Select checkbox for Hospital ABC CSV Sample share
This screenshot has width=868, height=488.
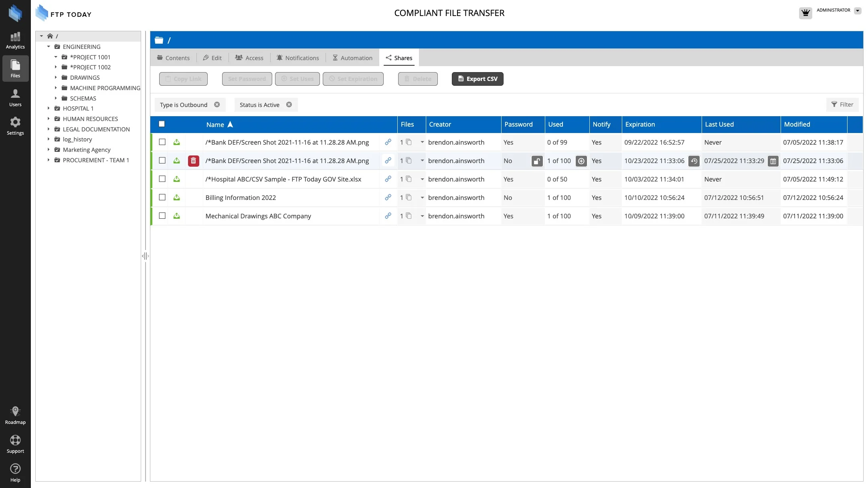tap(162, 179)
